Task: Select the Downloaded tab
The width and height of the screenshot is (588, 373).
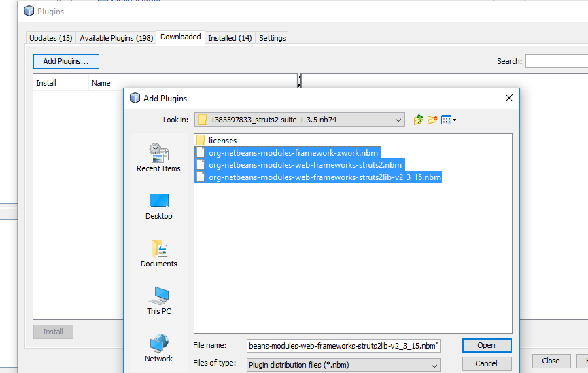Action: 180,37
